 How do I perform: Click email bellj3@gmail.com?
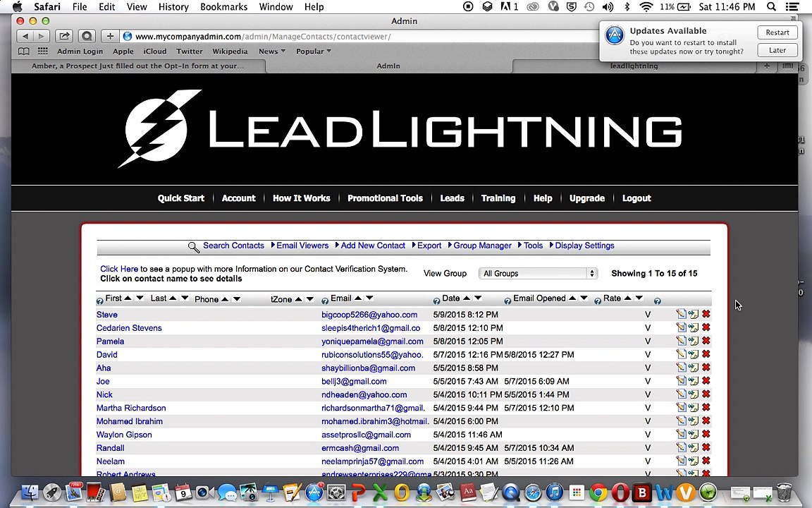[x=354, y=381]
